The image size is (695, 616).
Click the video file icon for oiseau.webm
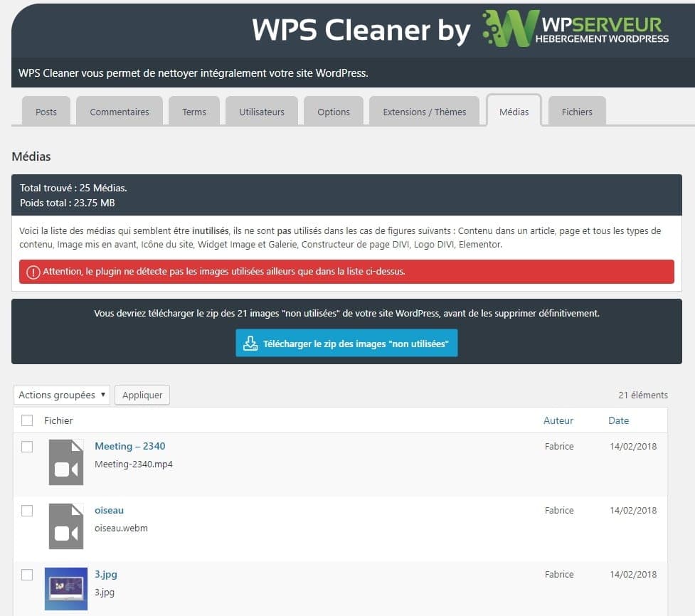(65, 526)
